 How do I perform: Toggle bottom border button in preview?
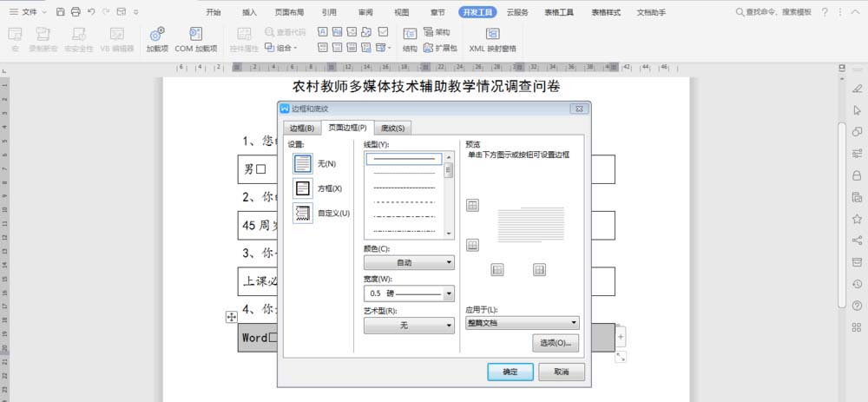click(x=472, y=246)
